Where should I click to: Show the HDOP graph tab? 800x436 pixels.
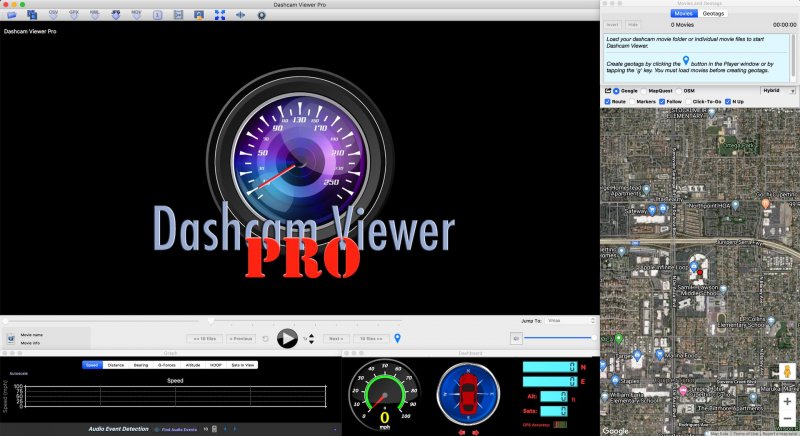click(x=216, y=365)
